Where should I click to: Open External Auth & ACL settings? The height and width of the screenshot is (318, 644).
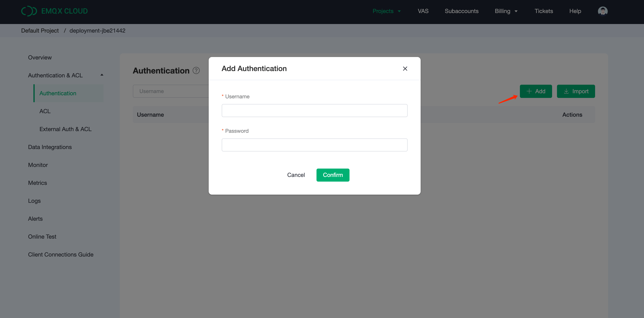point(65,129)
